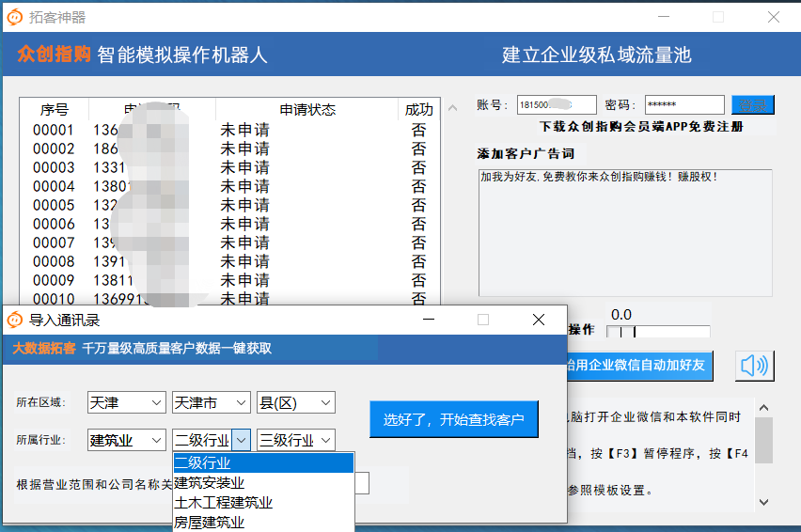
Task: Collapse the 二级行业 dropdown arrow
Action: (x=242, y=440)
